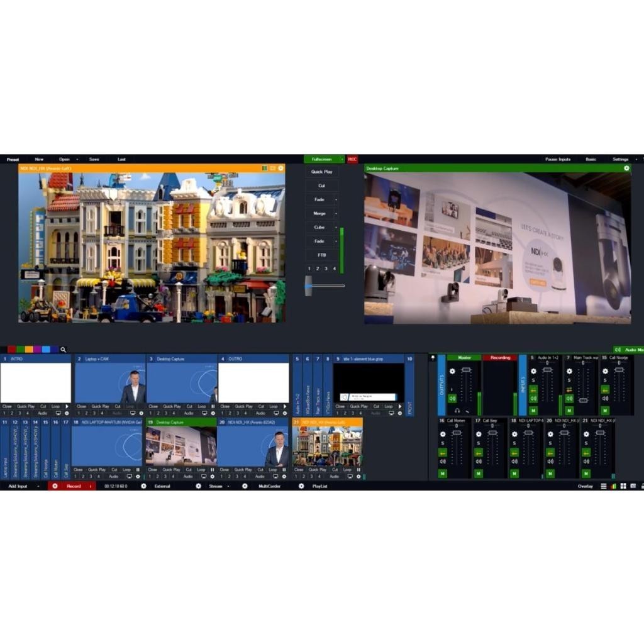Click Master headphones monitor icon
Image resolution: width=644 pixels, height=644 pixels.
[457, 410]
